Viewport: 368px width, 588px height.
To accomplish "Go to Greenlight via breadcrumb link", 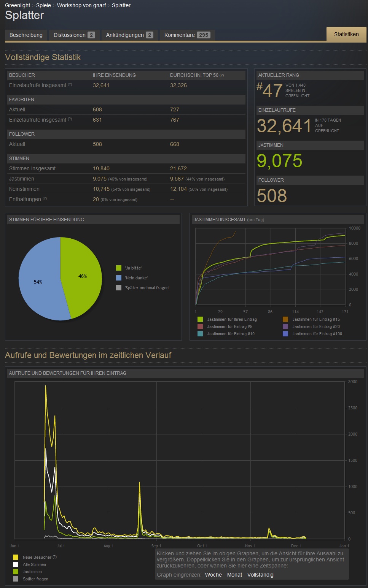I will [x=18, y=5].
